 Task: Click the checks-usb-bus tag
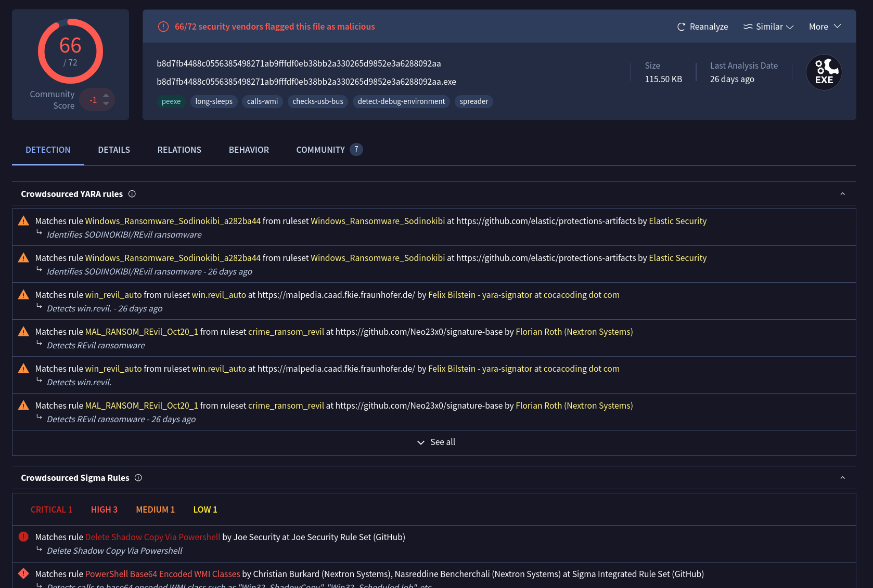click(317, 101)
